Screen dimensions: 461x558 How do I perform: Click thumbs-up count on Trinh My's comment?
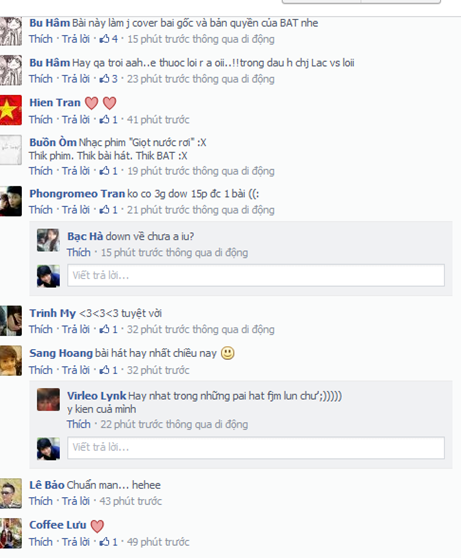(x=108, y=330)
